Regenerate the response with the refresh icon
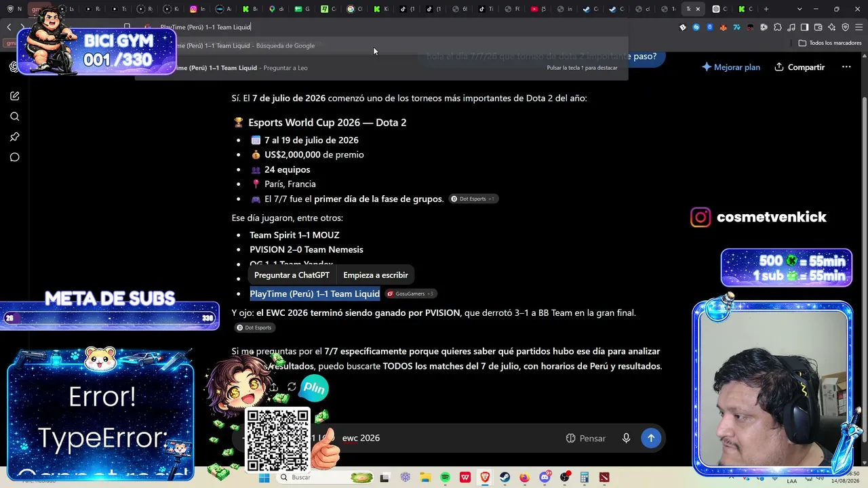Image resolution: width=868 pixels, height=488 pixels. click(x=292, y=387)
